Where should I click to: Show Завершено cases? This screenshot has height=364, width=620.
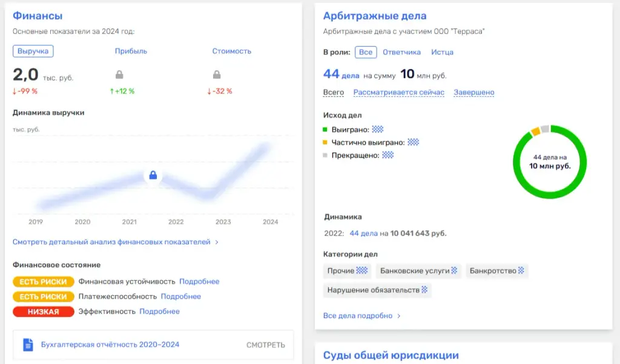click(473, 93)
